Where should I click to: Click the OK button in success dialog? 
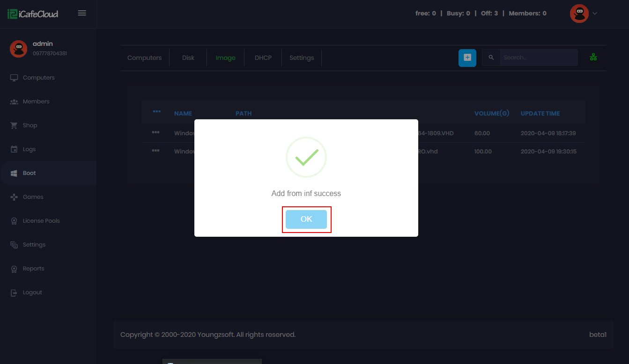click(x=306, y=219)
